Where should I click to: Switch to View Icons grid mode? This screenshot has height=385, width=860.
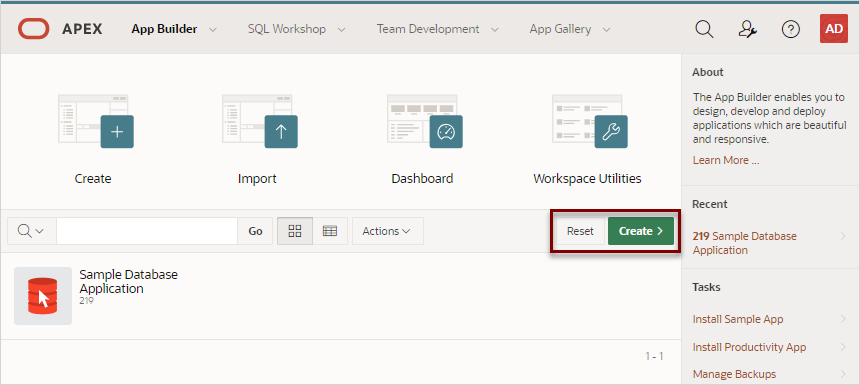(x=295, y=231)
